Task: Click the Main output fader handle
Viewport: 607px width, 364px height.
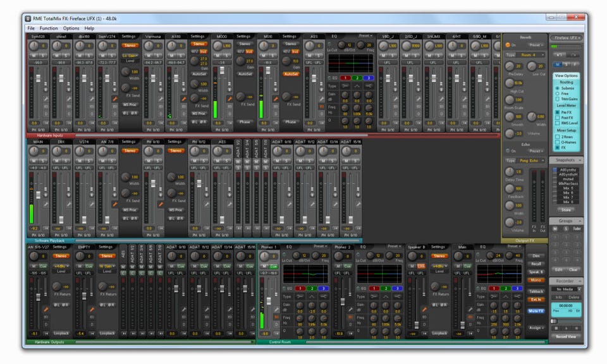Action: click(462, 325)
